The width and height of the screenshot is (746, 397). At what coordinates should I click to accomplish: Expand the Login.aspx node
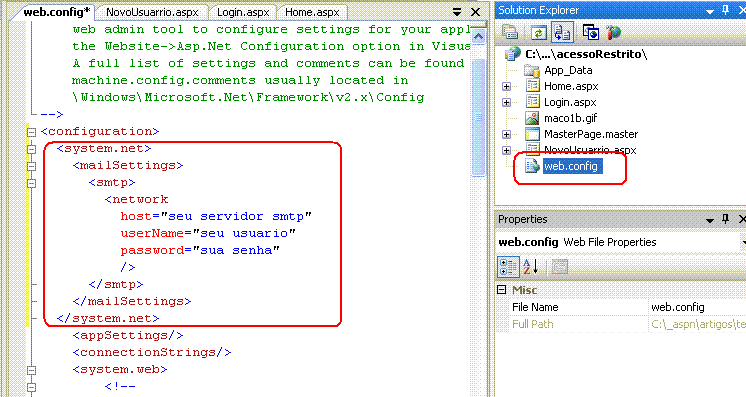coord(506,102)
